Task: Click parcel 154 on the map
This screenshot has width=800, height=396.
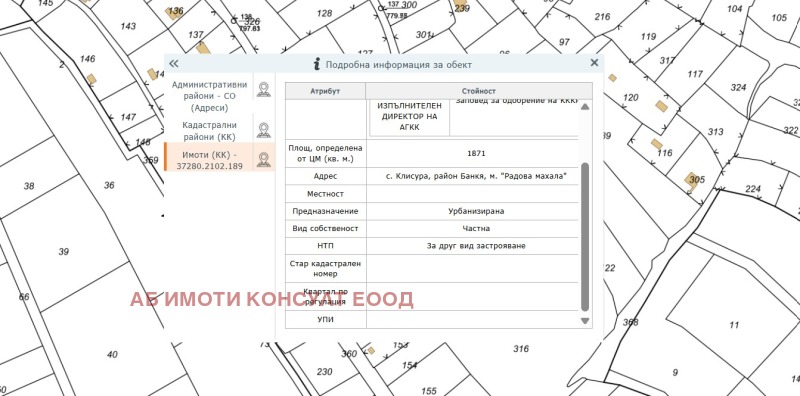Action: pos(410,364)
